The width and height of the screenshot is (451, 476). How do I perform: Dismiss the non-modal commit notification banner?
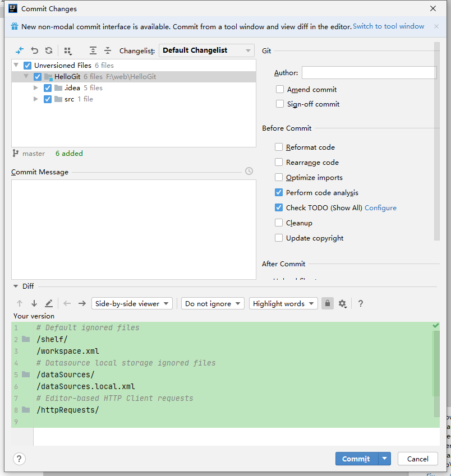point(436,26)
